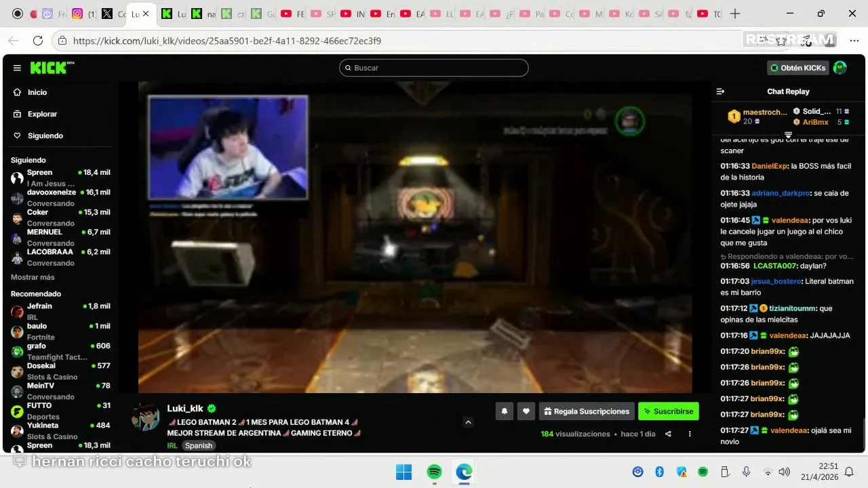The width and height of the screenshot is (868, 488).
Task: Focus the Buscar search field
Action: [434, 68]
